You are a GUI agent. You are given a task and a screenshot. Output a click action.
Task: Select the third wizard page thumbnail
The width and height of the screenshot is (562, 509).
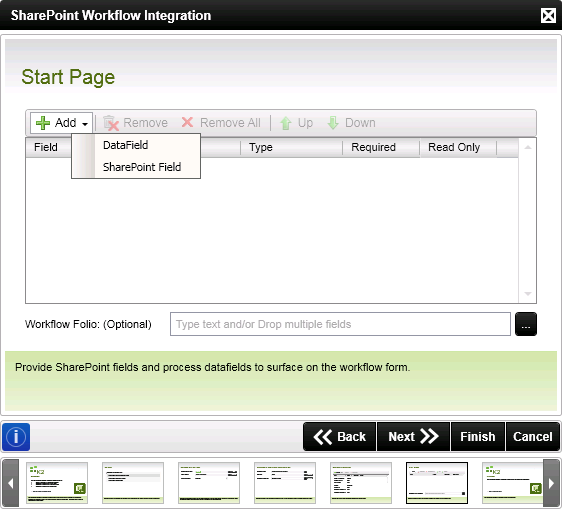click(x=209, y=483)
